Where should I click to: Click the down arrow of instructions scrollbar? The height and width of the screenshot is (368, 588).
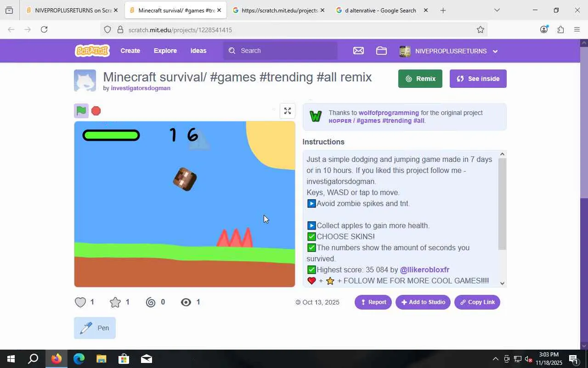coord(502,283)
